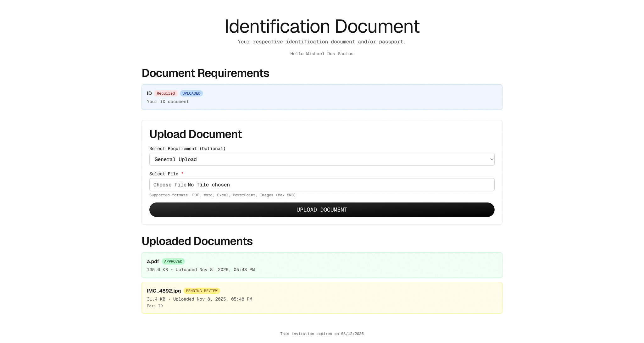Click the Upload Document section heading
Image resolution: width=644 pixels, height=343 pixels.
[195, 134]
